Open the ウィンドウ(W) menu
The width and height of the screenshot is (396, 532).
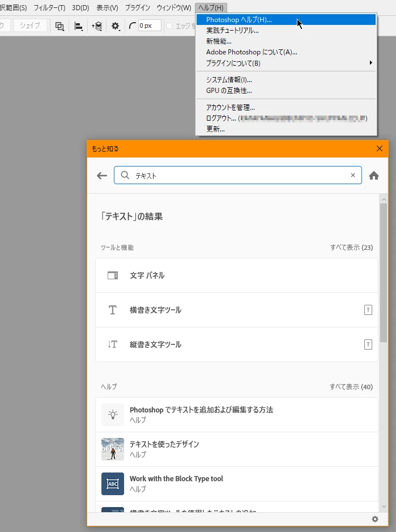174,7
